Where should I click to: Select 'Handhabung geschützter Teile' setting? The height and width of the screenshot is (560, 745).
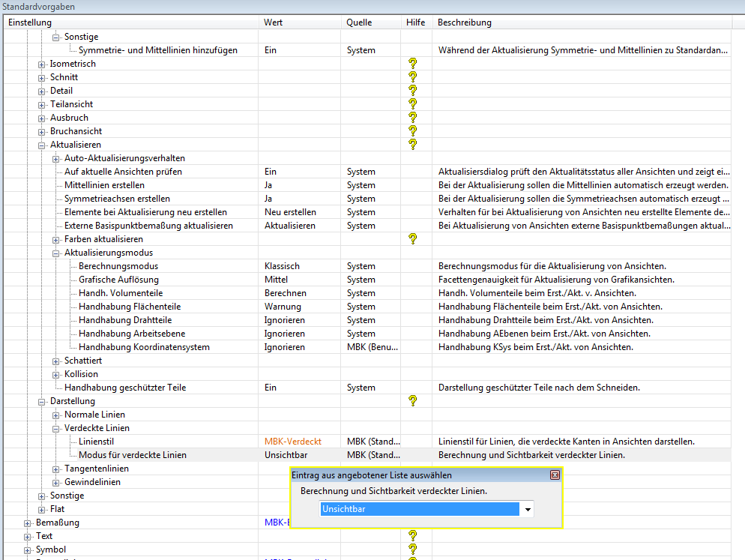125,388
